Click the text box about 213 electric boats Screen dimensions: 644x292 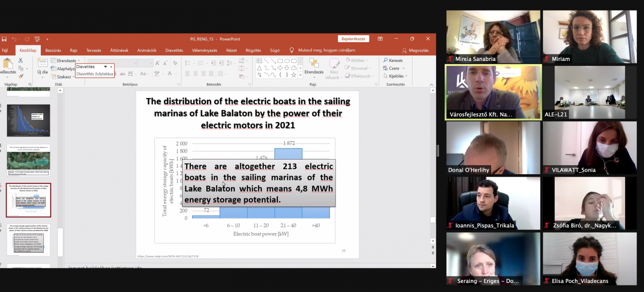point(259,183)
